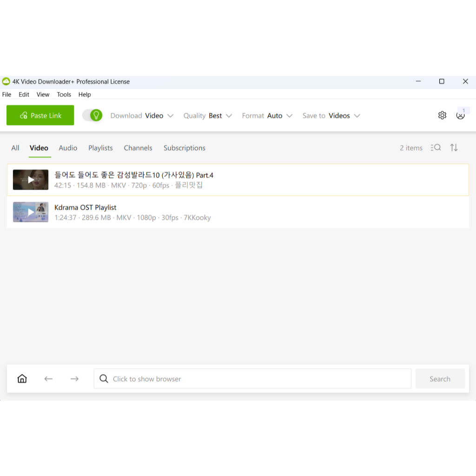Maximize the 4K Video Downloader+ window
Image resolution: width=476 pixels, height=476 pixels.
(442, 81)
